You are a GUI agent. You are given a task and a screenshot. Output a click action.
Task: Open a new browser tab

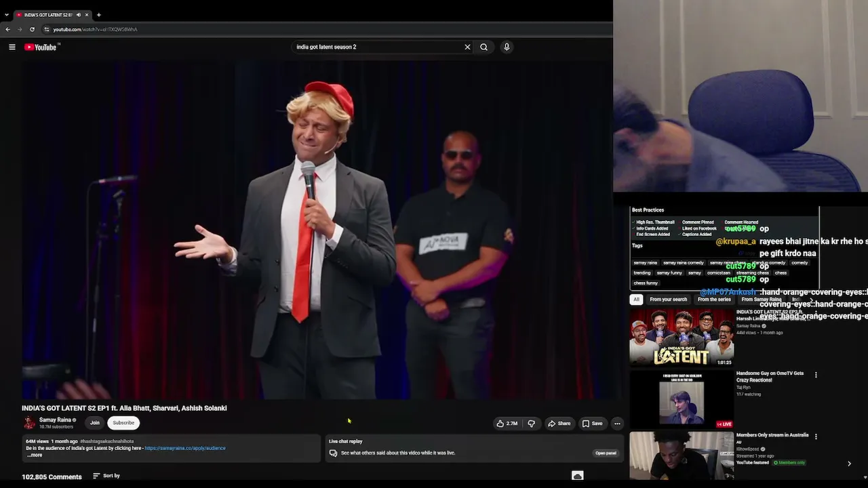(98, 15)
